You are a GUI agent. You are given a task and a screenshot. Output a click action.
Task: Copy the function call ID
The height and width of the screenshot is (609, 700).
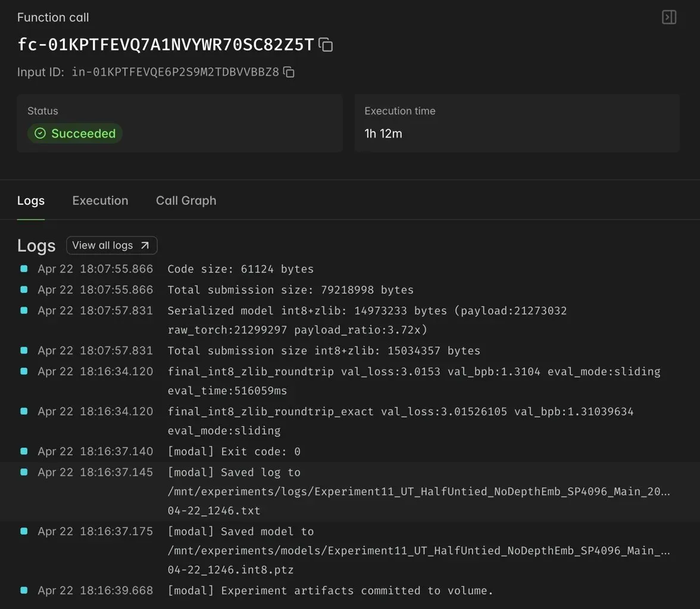click(x=326, y=45)
